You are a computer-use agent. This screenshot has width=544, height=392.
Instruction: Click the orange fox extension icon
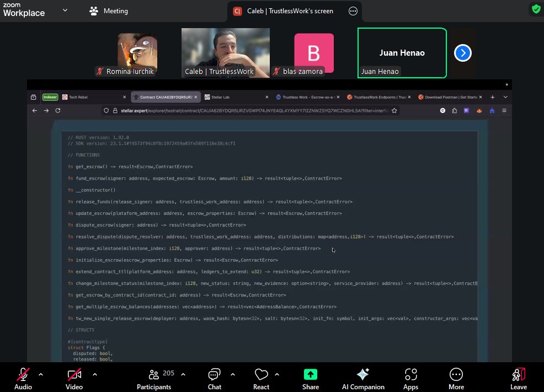[479, 111]
